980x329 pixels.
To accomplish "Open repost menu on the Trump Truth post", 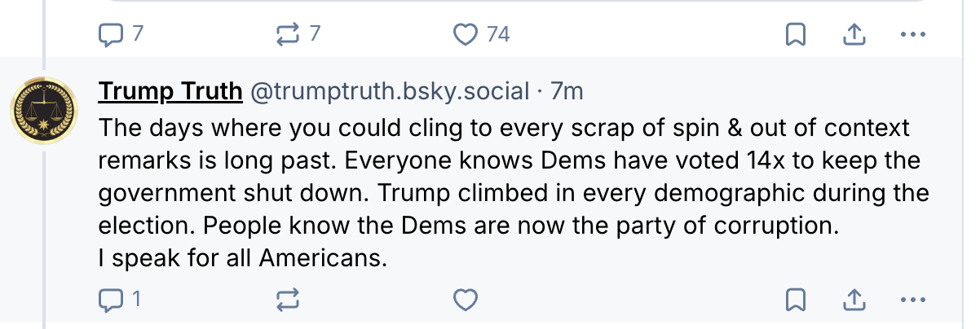I will [288, 300].
